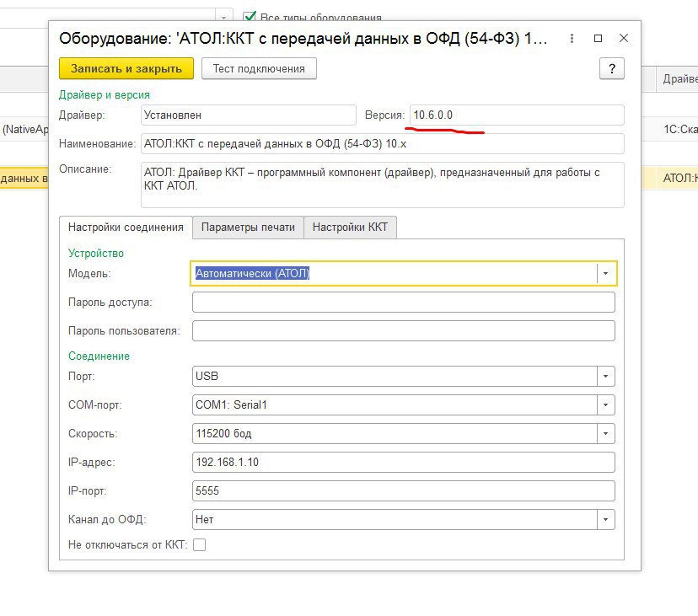Click the Драйвер и версия section label
Image resolution: width=698 pixels, height=616 pixels.
pos(105,95)
